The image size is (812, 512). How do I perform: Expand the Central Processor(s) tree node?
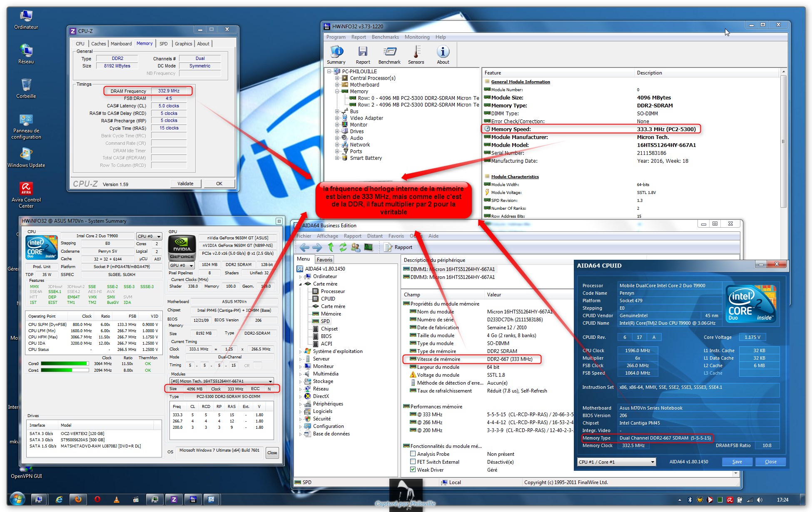pos(337,78)
